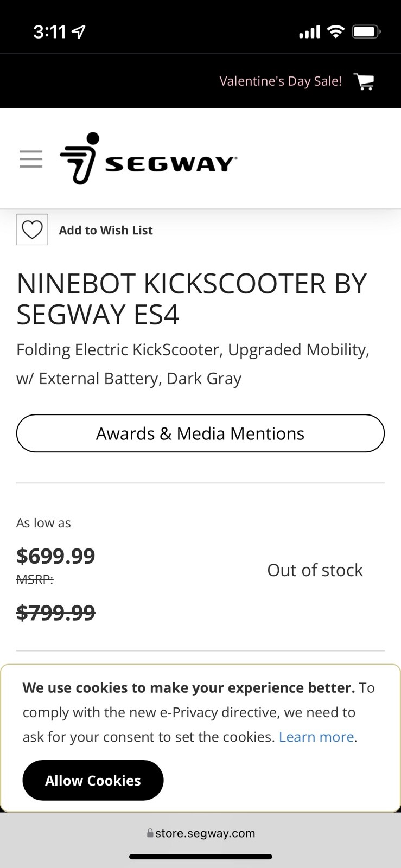Tap the location arrow in status bar
This screenshot has height=868, width=401.
pos(79,32)
